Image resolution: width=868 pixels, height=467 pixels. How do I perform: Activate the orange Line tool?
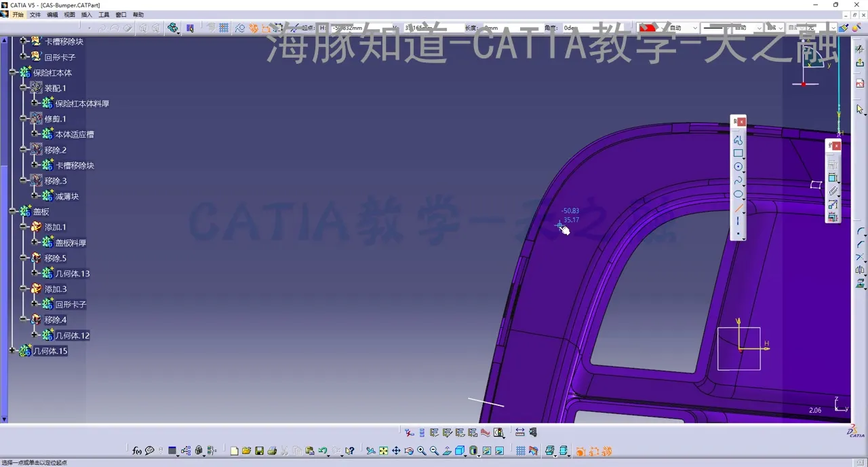[x=738, y=208]
